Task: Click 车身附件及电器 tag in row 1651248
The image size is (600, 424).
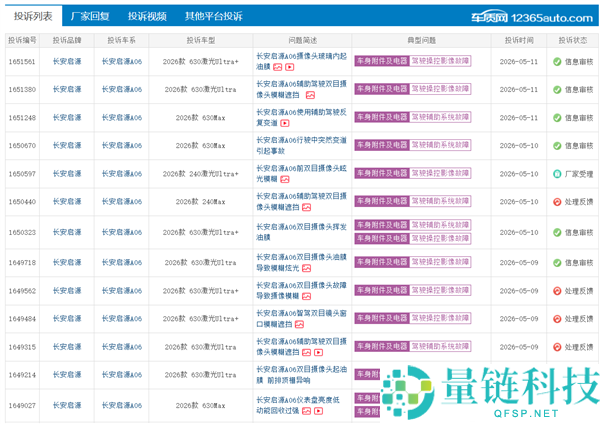Action: click(382, 117)
